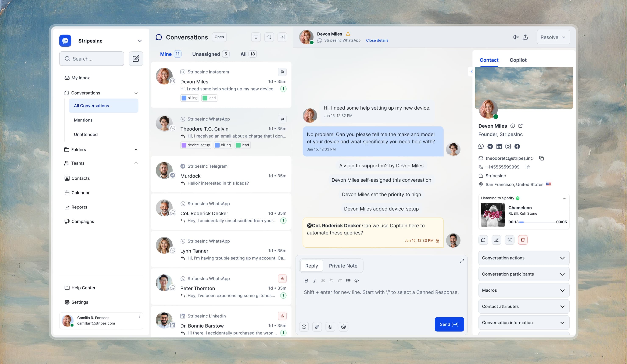627x364 pixels.
Task: Insert mention with the @ icon
Action: 343,327
